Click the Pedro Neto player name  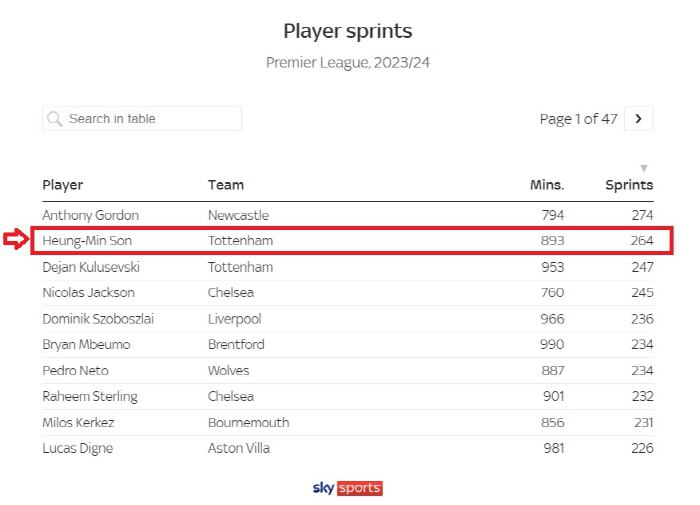pos(75,371)
